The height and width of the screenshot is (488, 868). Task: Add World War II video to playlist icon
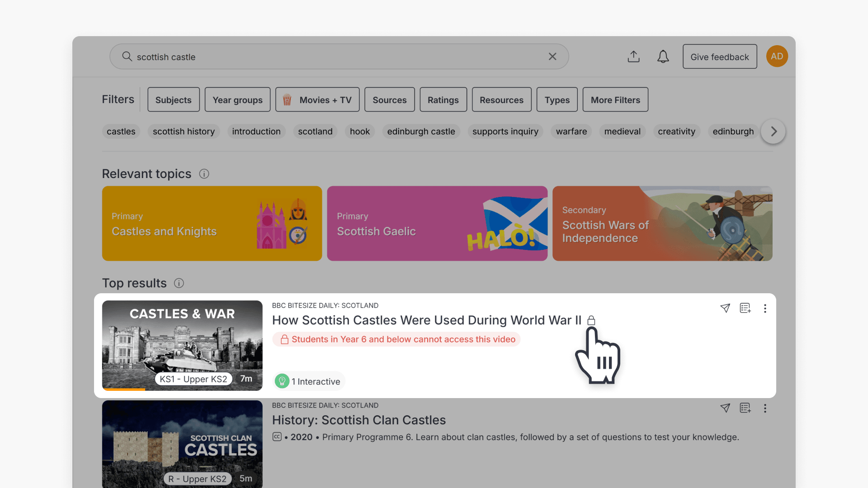coord(745,308)
